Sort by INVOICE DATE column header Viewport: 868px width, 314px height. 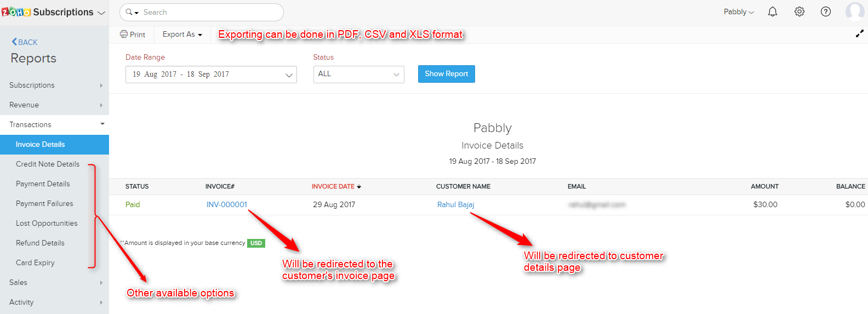[336, 187]
